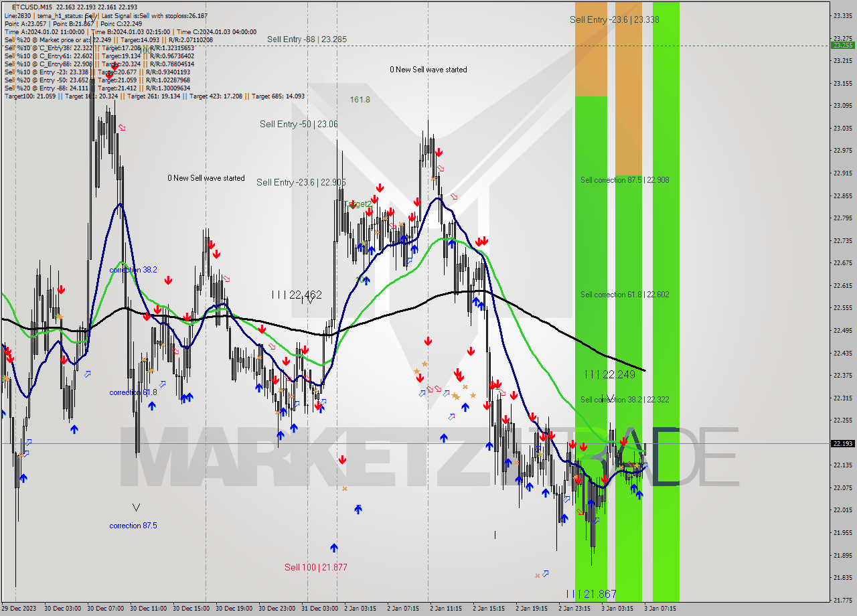Screen dimensions: 857x616
Task: Click the 'Sell Entry -50 | 23.06' label
Action: coord(299,124)
